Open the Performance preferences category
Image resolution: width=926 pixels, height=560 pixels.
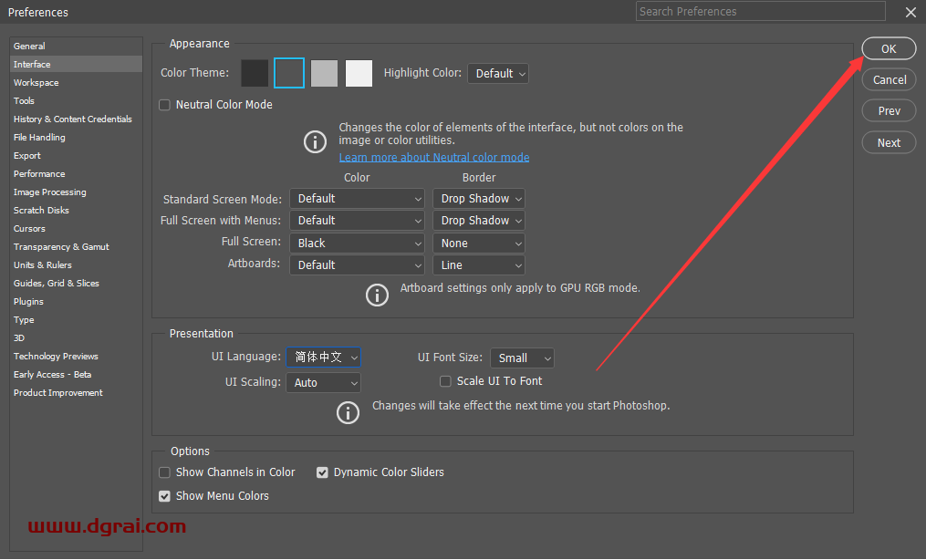coord(39,174)
